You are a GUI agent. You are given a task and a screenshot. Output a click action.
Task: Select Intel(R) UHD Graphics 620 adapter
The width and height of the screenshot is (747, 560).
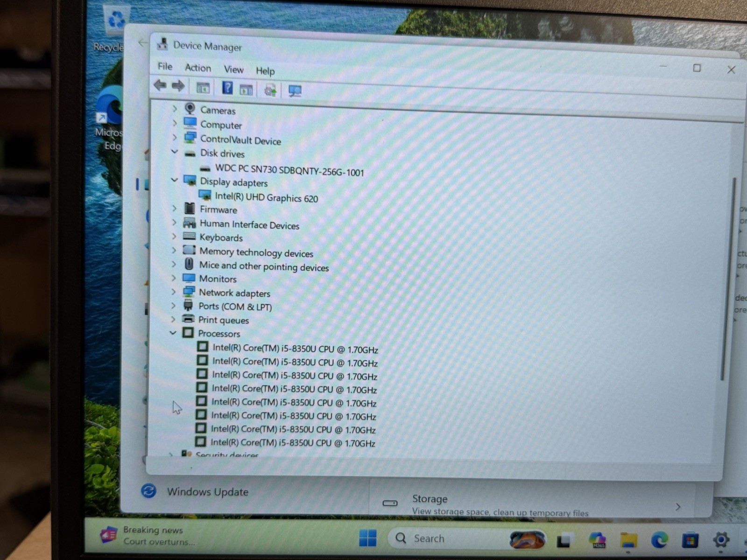(x=266, y=197)
